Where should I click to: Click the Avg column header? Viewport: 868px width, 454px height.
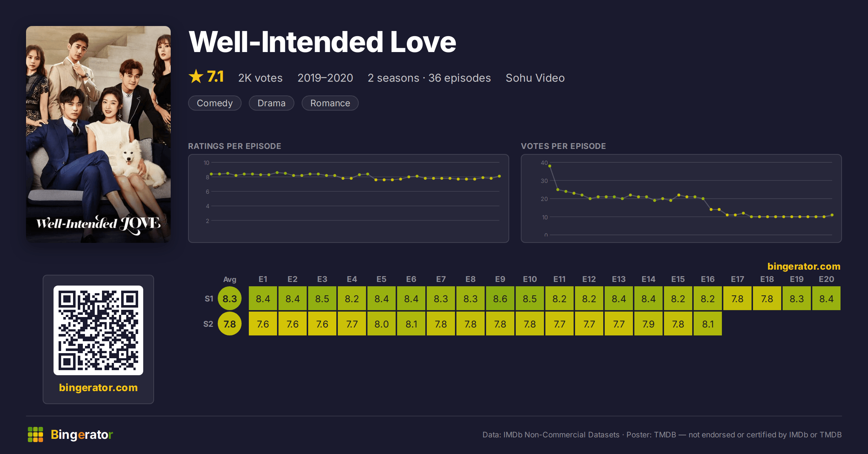coord(230,279)
